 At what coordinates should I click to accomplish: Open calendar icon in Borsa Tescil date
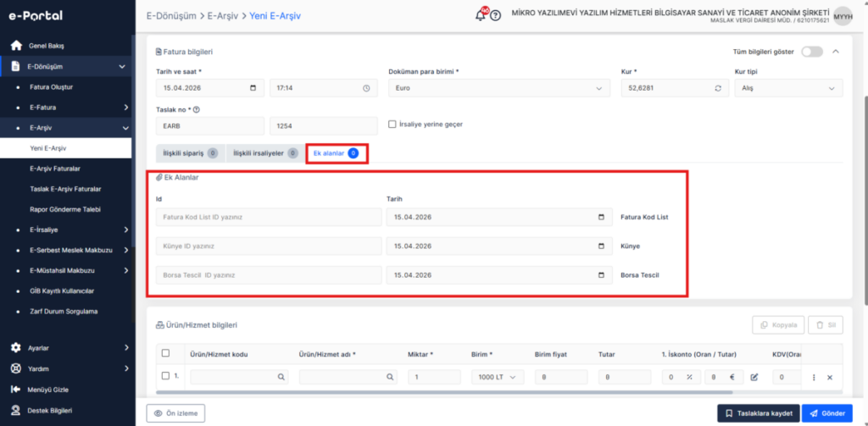coord(601,275)
